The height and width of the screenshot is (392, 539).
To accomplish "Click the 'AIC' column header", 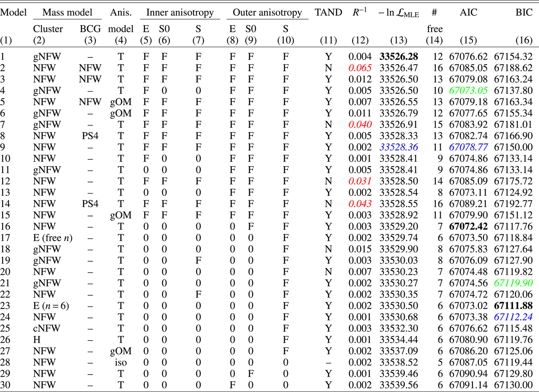I will [468, 13].
